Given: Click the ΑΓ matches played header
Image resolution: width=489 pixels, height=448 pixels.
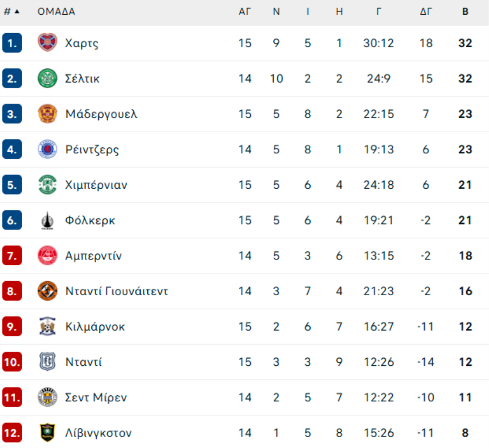Looking at the screenshot, I should click(245, 11).
